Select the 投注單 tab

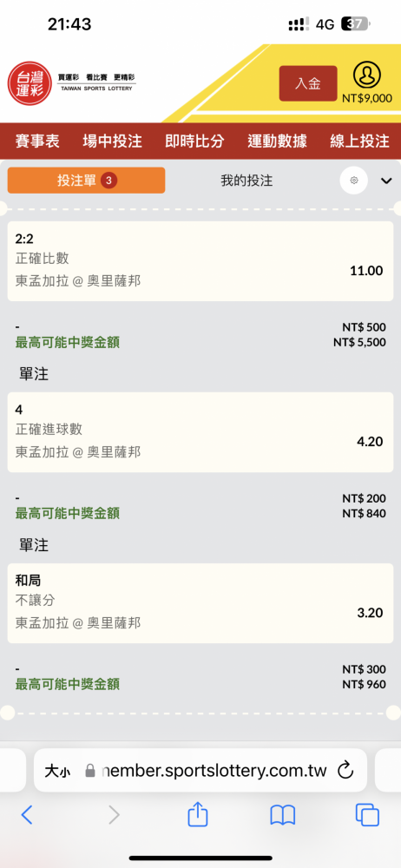[x=87, y=181]
